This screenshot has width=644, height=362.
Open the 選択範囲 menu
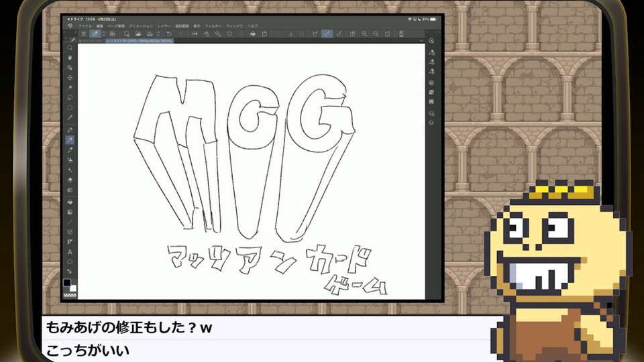pos(182,26)
